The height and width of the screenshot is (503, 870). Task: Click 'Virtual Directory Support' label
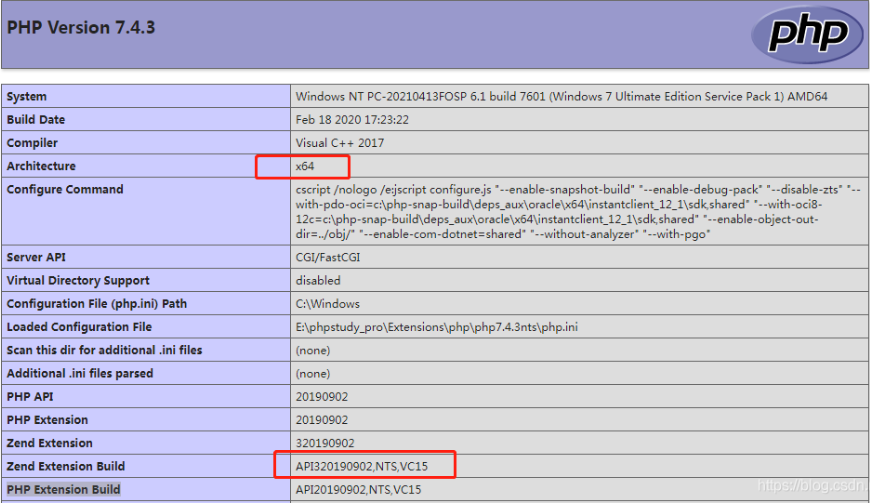[78, 281]
